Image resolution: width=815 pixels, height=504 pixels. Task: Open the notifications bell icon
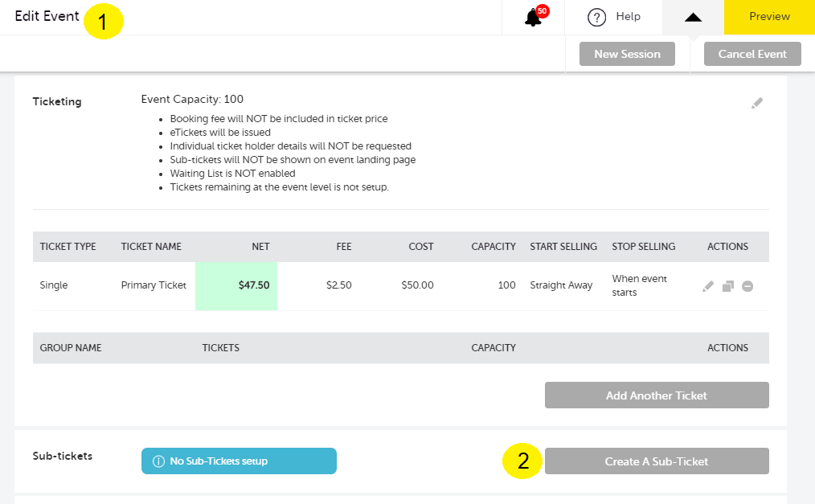point(532,17)
